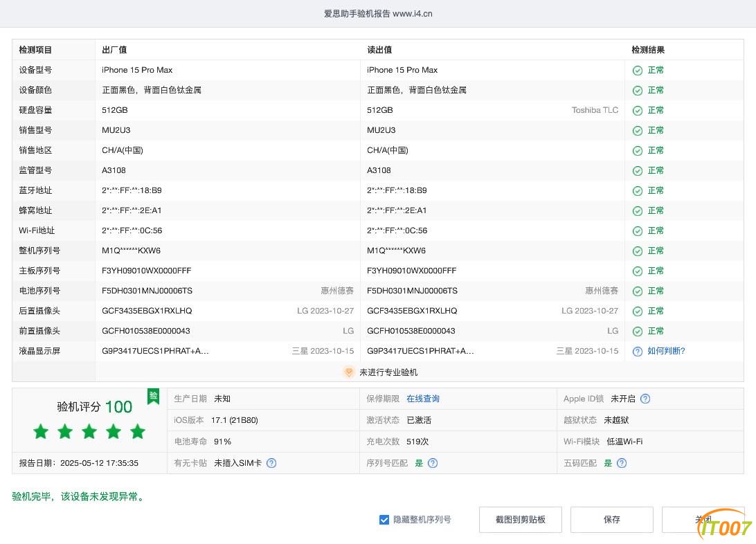756x544 pixels.
Task: Click iOS版本 value 17.1 (21B80)
Action: [234, 420]
